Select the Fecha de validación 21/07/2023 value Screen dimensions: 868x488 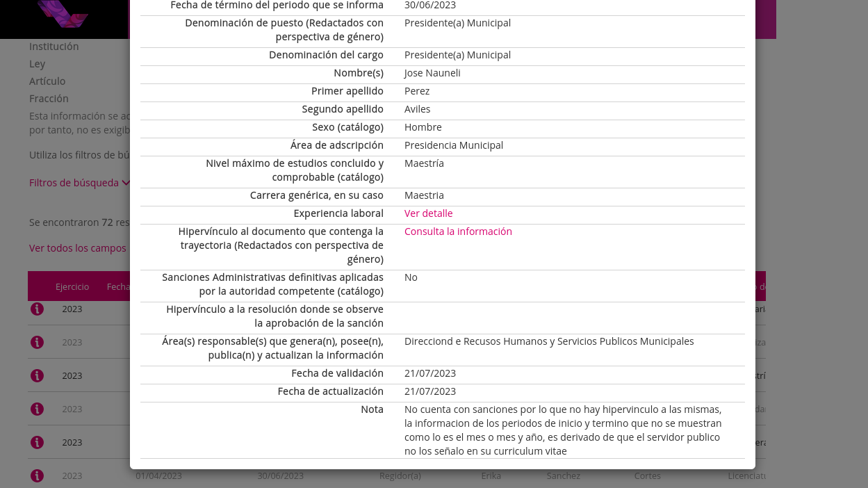(430, 373)
